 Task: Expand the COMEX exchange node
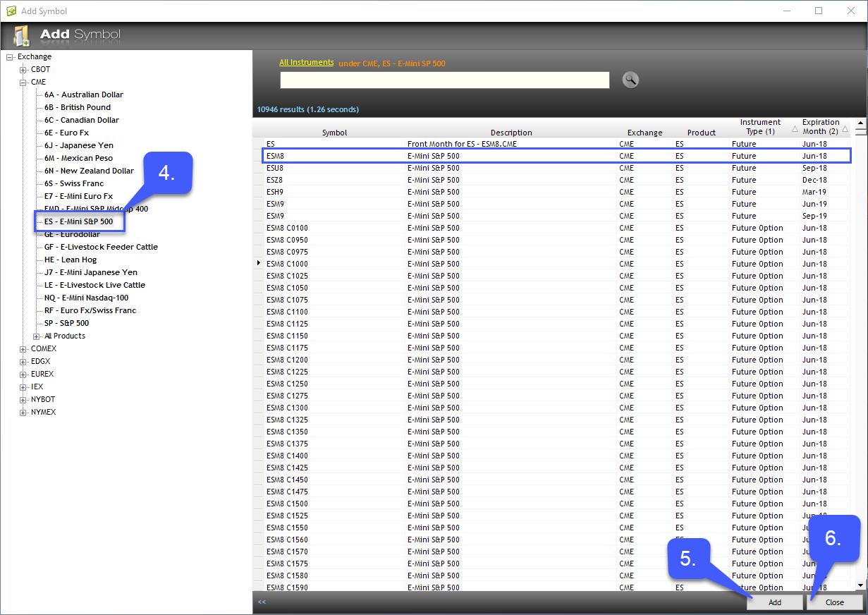tap(23, 349)
